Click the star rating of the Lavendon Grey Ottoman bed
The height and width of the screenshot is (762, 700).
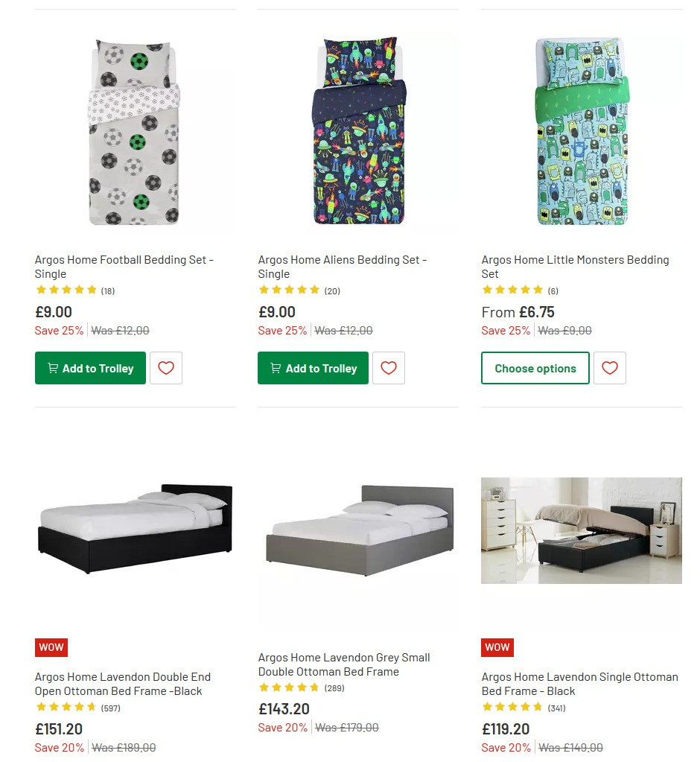pos(289,687)
